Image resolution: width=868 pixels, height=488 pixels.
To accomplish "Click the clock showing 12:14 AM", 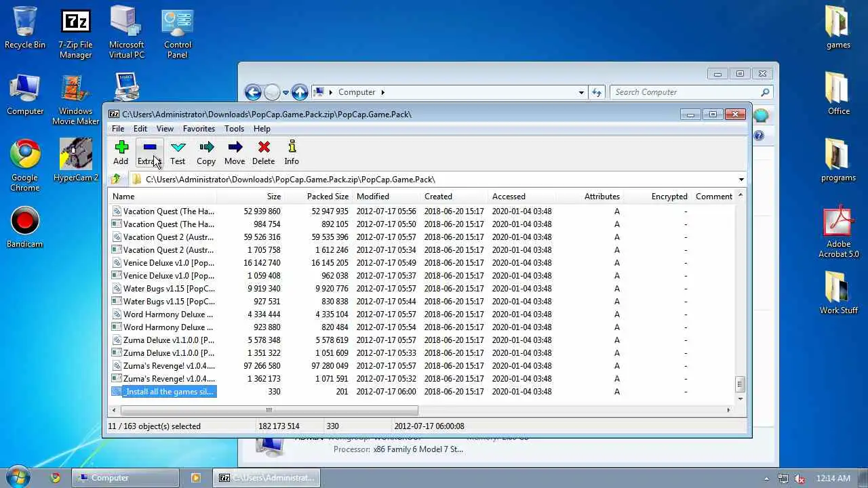I will [x=833, y=479].
